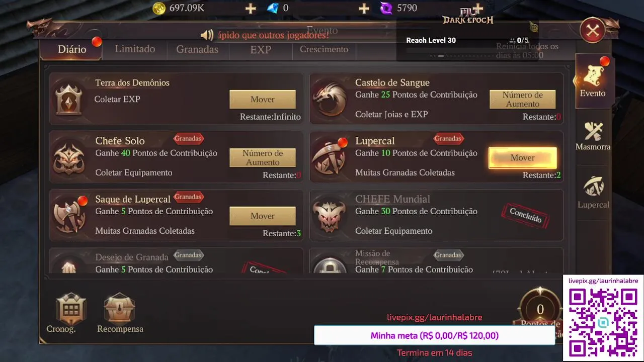The image size is (644, 362).
Task: Tap the speaker announcement icon
Action: click(x=207, y=35)
